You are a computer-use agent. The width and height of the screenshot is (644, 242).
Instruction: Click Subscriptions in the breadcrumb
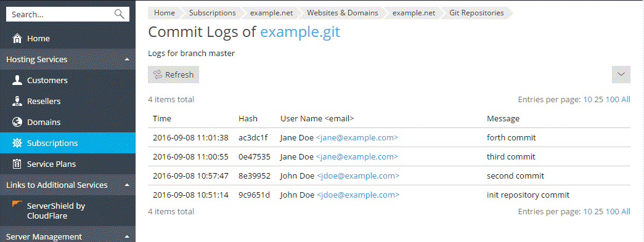tap(213, 13)
